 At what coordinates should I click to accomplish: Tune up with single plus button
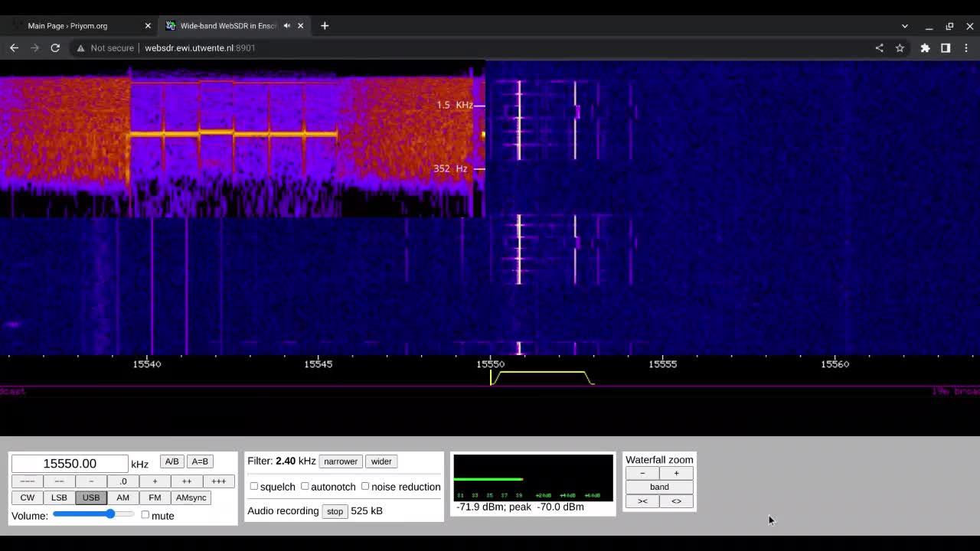[155, 481]
